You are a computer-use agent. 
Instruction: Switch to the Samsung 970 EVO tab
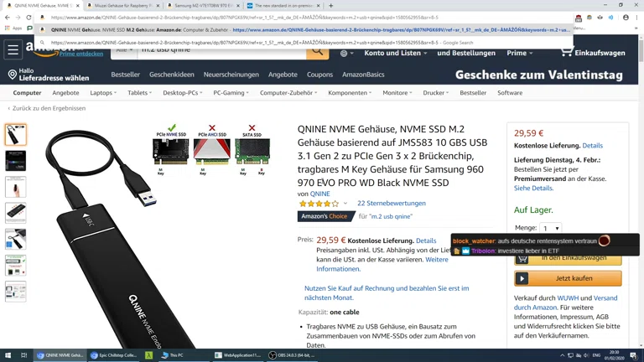pyautogui.click(x=204, y=6)
